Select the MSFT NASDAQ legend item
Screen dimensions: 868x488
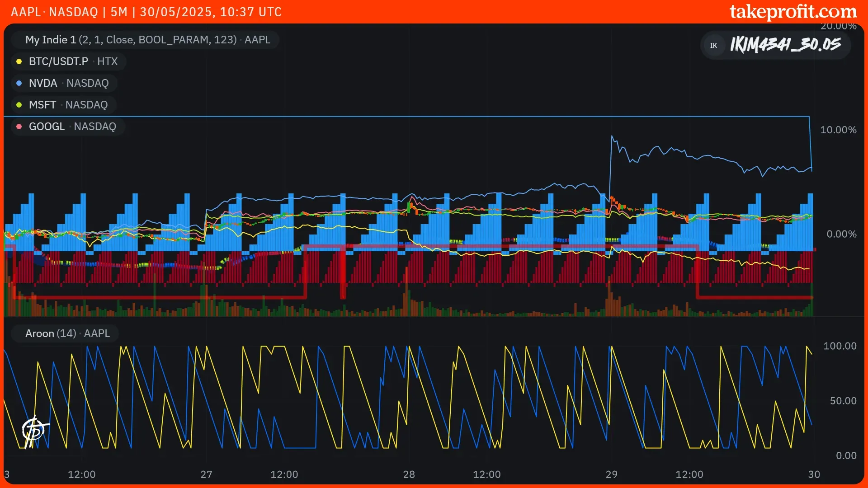(x=68, y=105)
